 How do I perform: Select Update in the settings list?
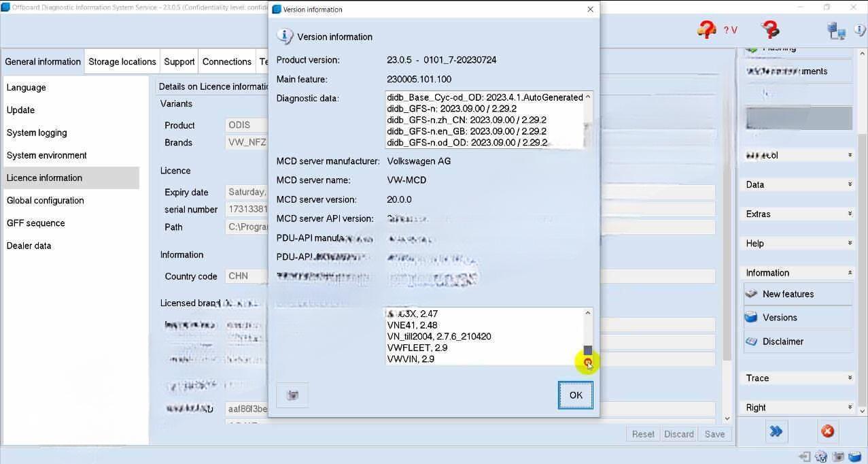click(71, 110)
